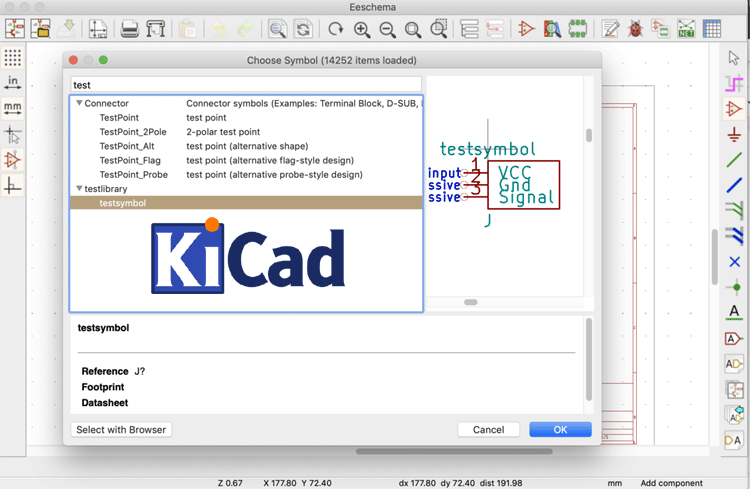Select the Hierarchical label tool

point(734,364)
